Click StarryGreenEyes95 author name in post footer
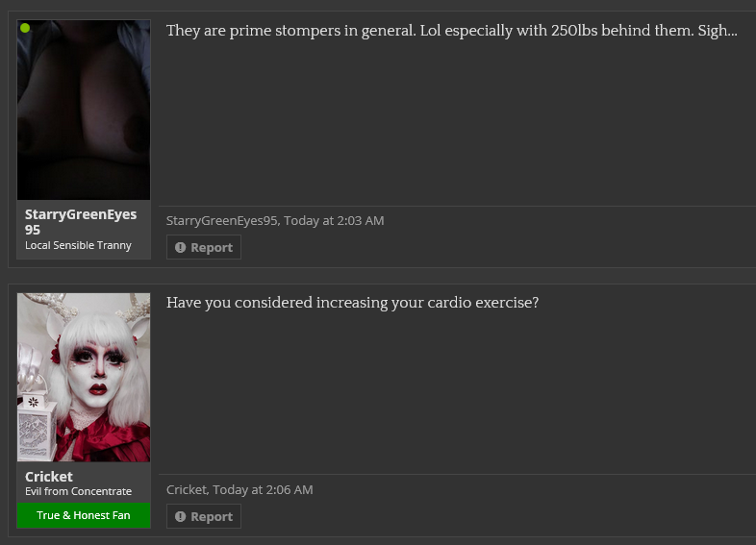Viewport: 756px width, 545px height. 222,221
